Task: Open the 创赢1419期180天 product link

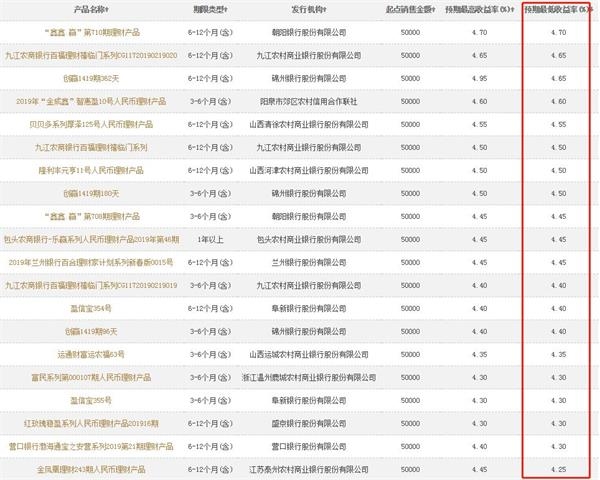Action: click(x=91, y=194)
